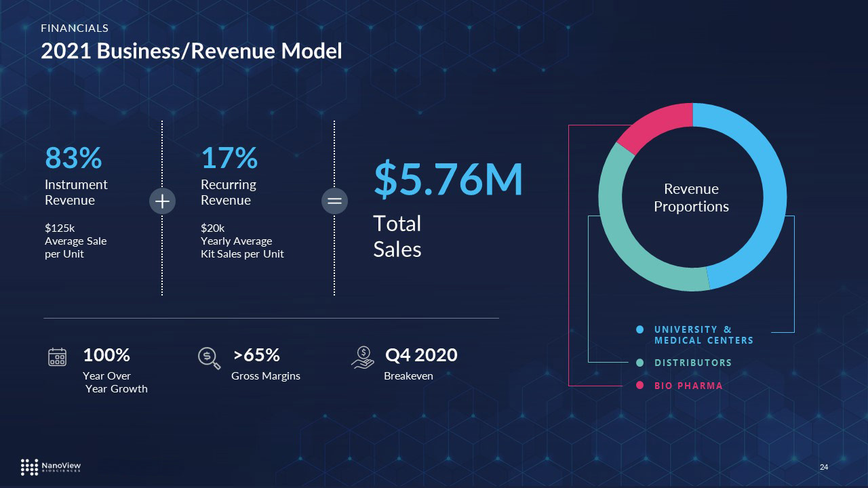Click the "17%" figure

click(x=229, y=158)
